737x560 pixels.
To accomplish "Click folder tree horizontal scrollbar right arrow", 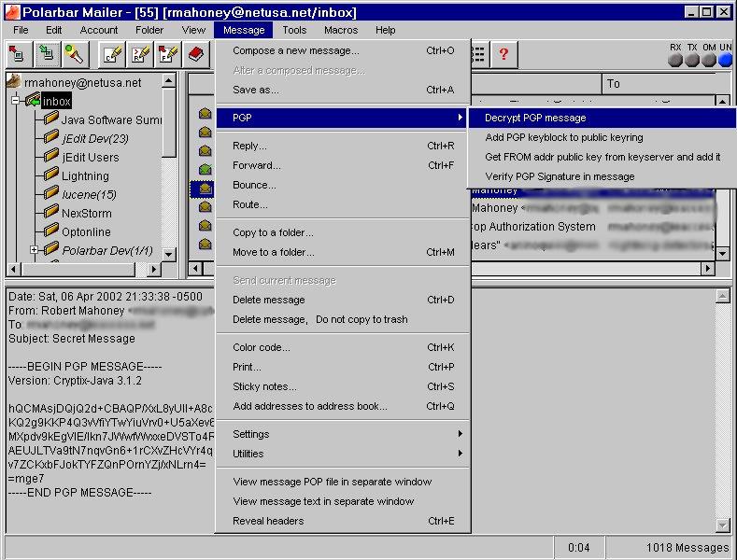I will pos(155,269).
